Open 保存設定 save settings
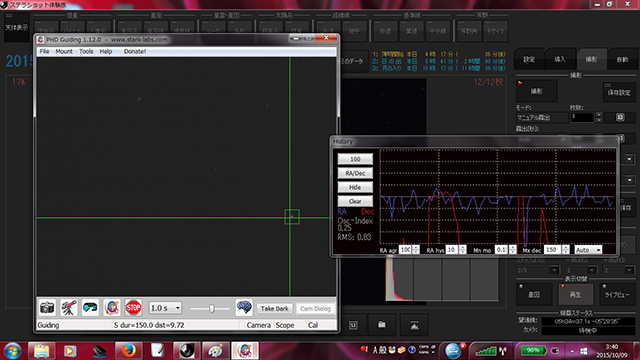640x360 pixels. [619, 93]
